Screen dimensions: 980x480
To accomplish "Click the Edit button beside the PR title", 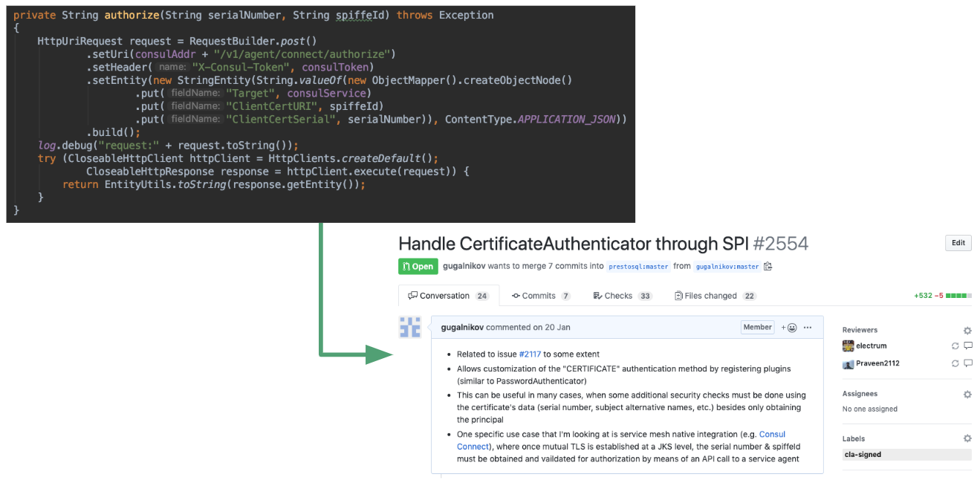I will 958,243.
